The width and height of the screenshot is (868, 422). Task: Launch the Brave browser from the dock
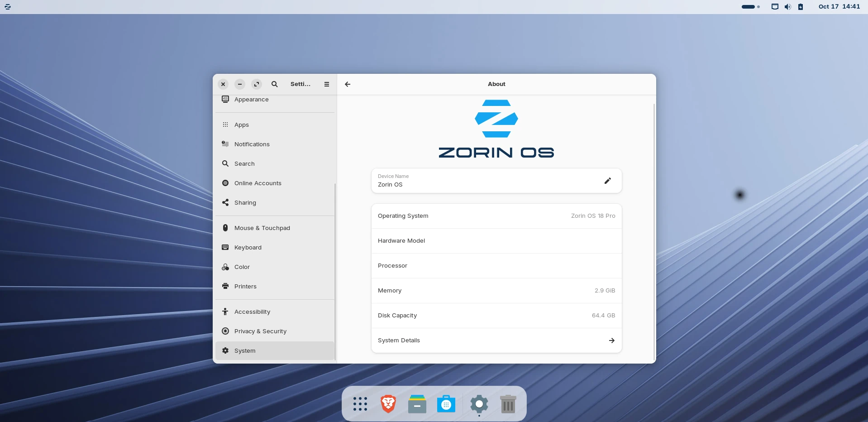tap(388, 404)
